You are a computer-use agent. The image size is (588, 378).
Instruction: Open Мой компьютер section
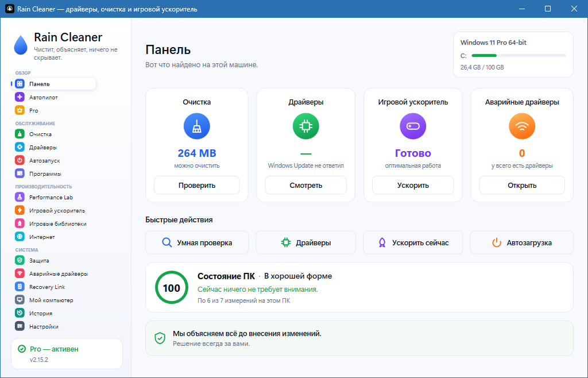click(x=54, y=300)
